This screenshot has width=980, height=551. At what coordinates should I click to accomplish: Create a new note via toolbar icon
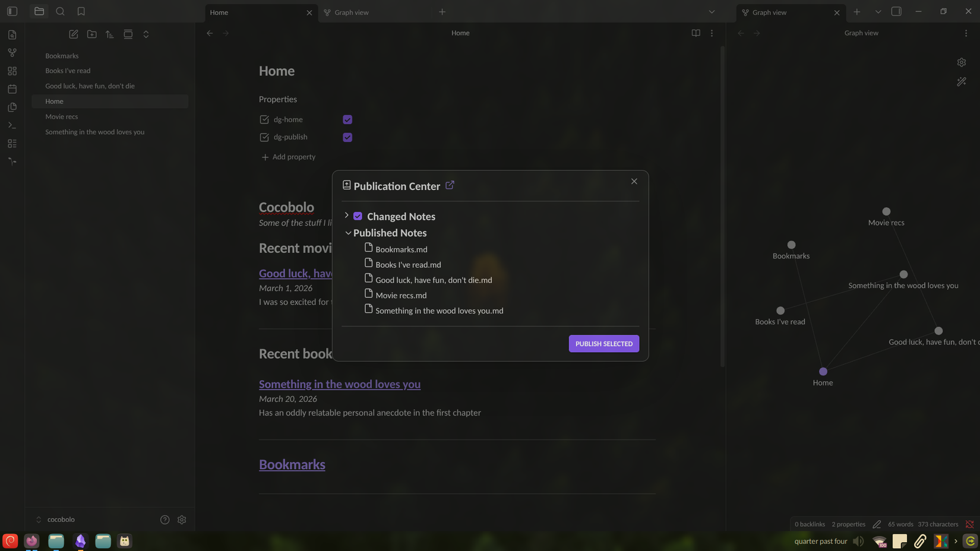pos(74,34)
